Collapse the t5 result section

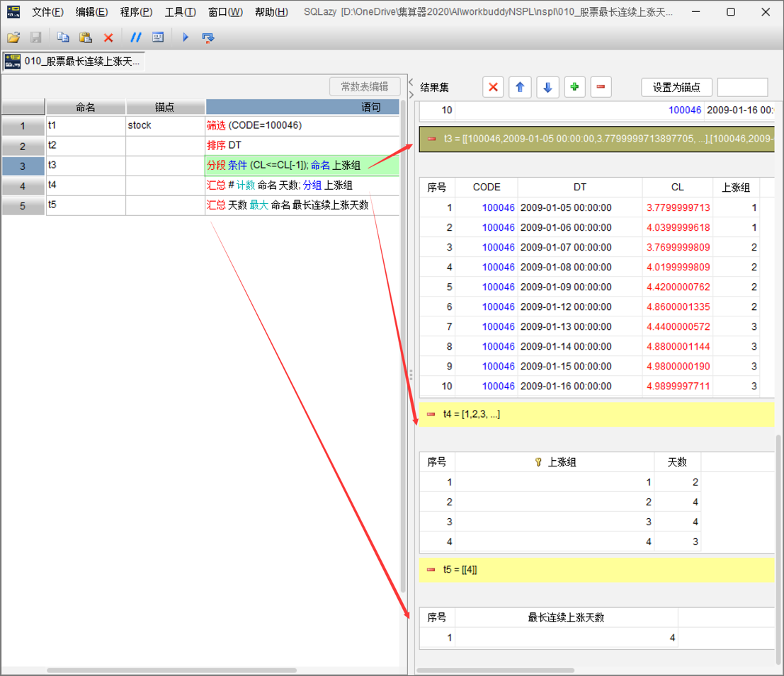click(431, 570)
